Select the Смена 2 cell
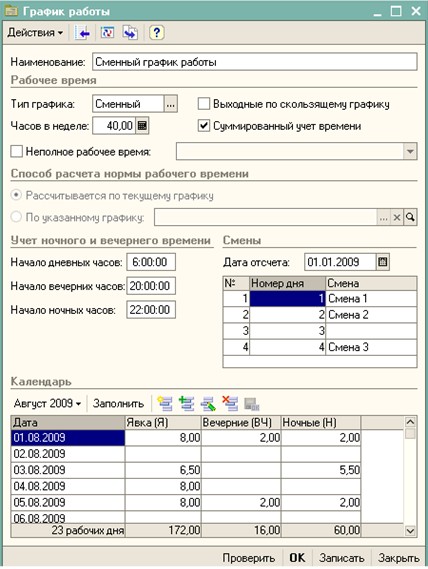The height and width of the screenshot is (569, 428). point(371,315)
